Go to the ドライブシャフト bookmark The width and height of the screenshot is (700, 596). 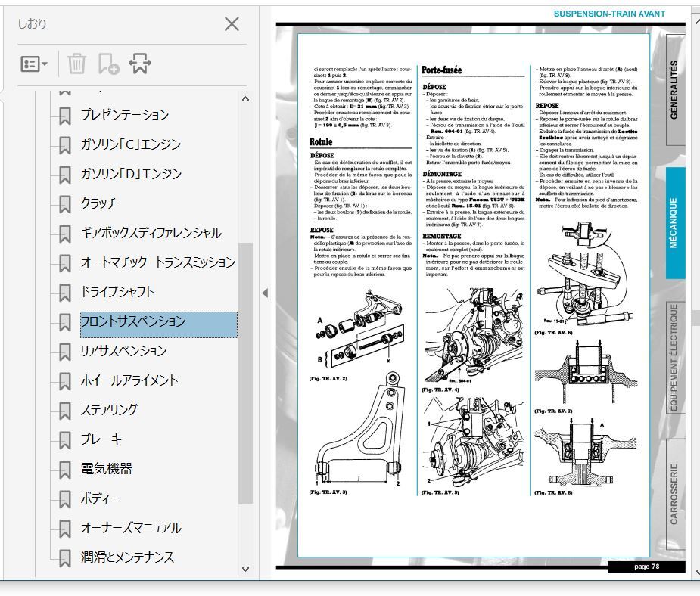click(117, 292)
